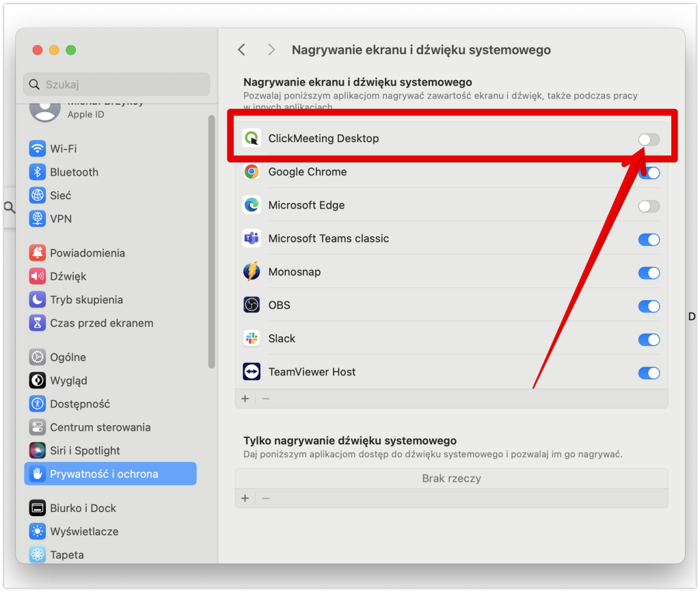Click the Monosnap lightning icon

click(252, 272)
